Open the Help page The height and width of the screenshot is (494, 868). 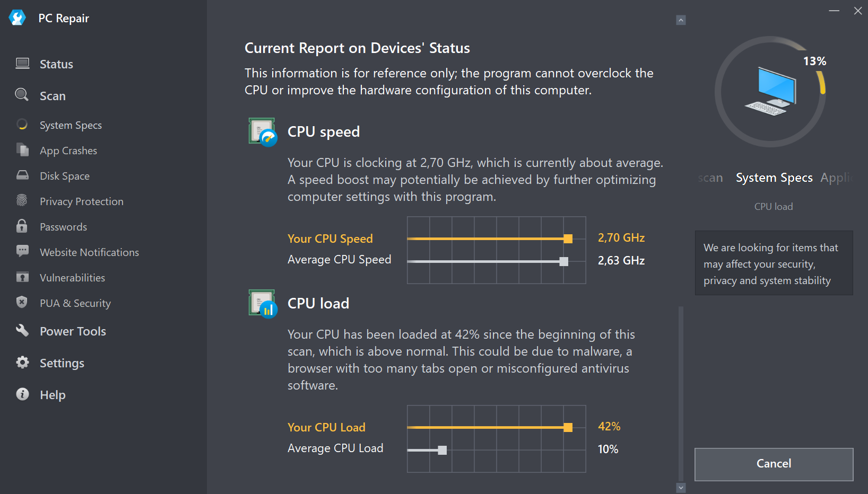tap(53, 395)
